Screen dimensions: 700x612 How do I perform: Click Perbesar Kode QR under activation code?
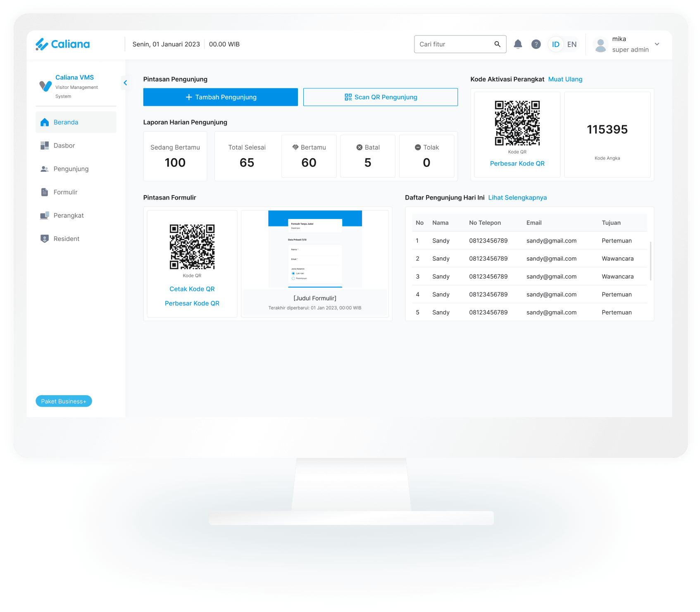517,164
